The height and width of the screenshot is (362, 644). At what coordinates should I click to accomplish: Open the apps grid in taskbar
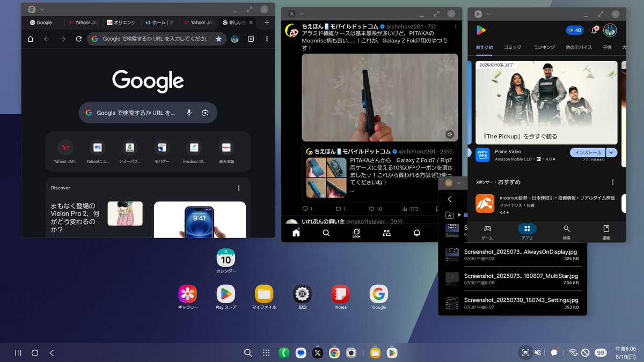tap(266, 353)
